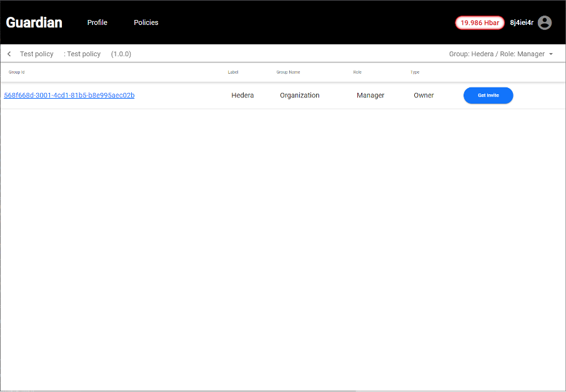Viewport: 566px width, 392px height.
Task: Open group ID link 568f668d-3001-4cd1-81b5-b8e995aec02b
Action: click(x=69, y=96)
